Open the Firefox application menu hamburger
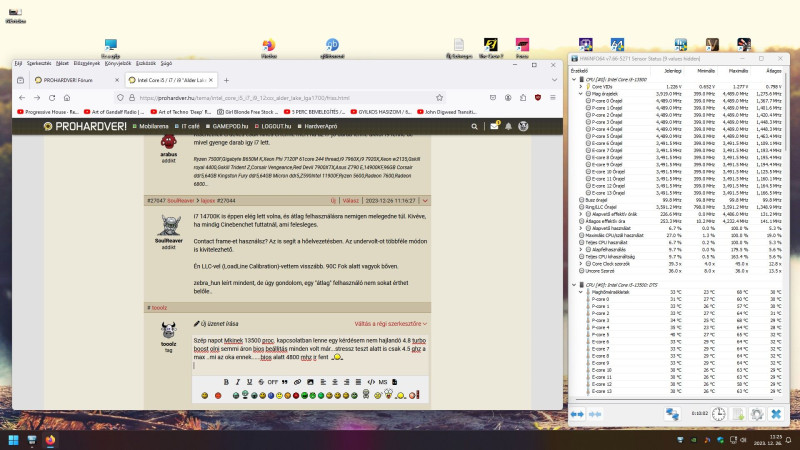This screenshot has height=450, width=800. pyautogui.click(x=553, y=97)
